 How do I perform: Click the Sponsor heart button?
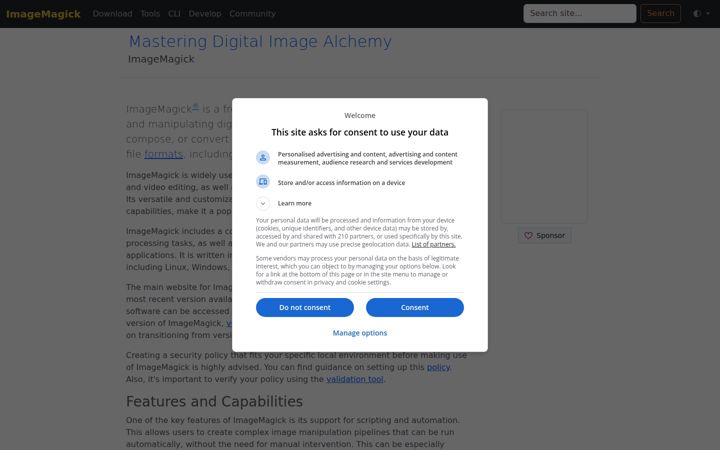point(545,236)
